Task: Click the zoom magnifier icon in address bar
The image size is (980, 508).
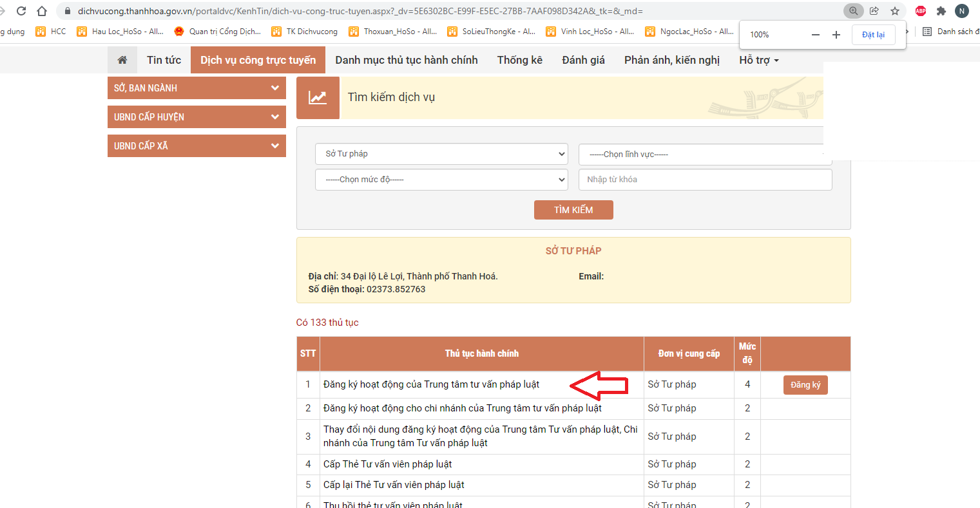Action: click(x=853, y=11)
